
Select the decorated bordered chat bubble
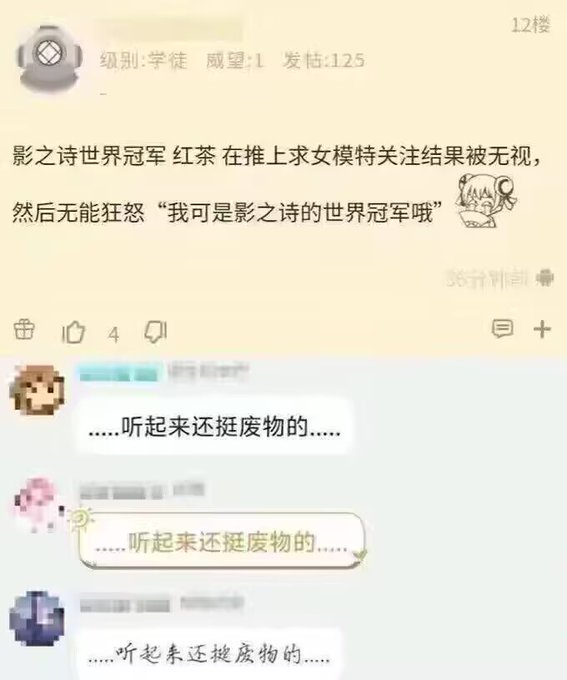[221, 541]
